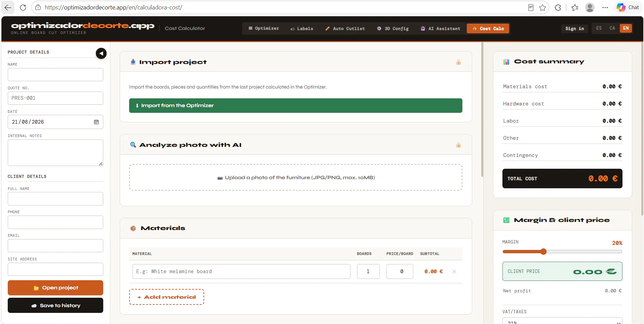Click the Boards quantity field
Image resolution: width=644 pixels, height=324 pixels.
(x=368, y=271)
